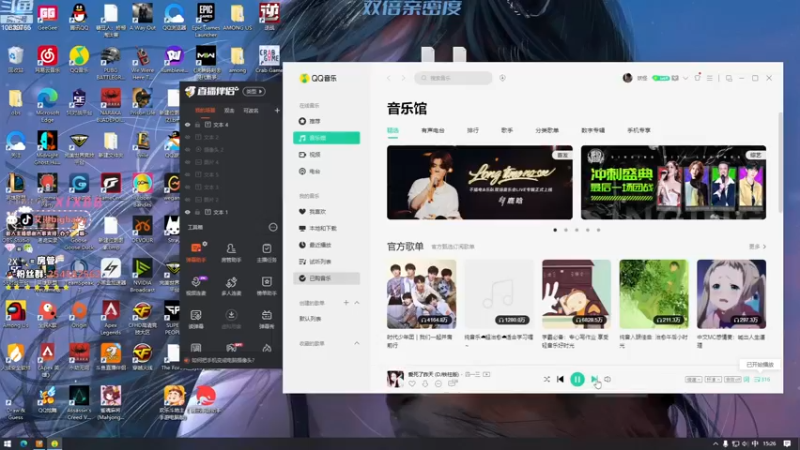
Task: Click the song-recognition icon beside search box
Action: [503, 78]
